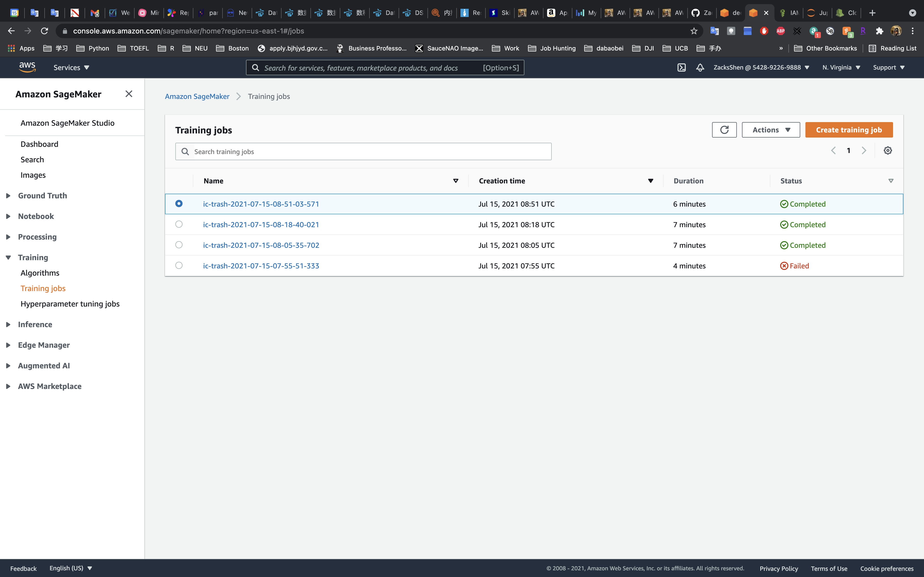Screen dimensions: 924x577
Task: Click Create training job button
Action: (x=848, y=130)
